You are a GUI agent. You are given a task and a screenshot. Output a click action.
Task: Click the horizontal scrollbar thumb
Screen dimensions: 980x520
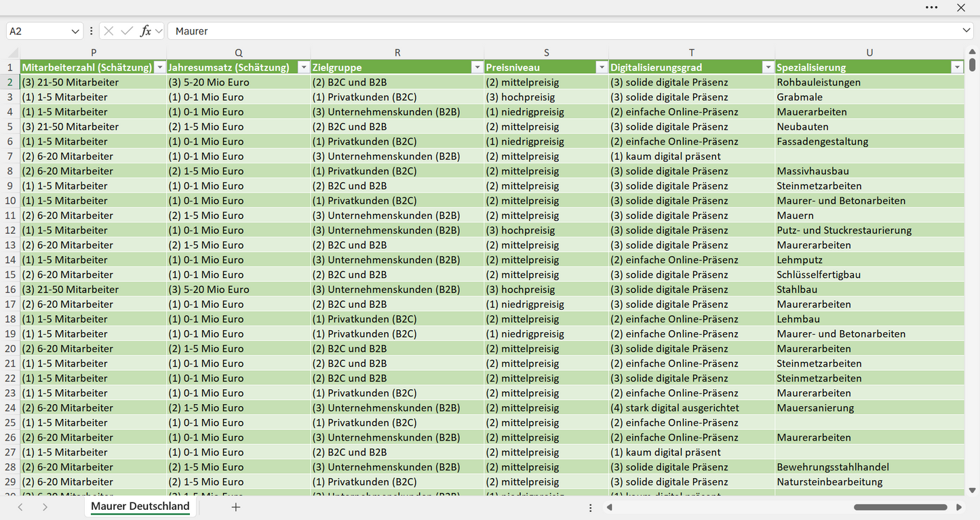coord(901,507)
